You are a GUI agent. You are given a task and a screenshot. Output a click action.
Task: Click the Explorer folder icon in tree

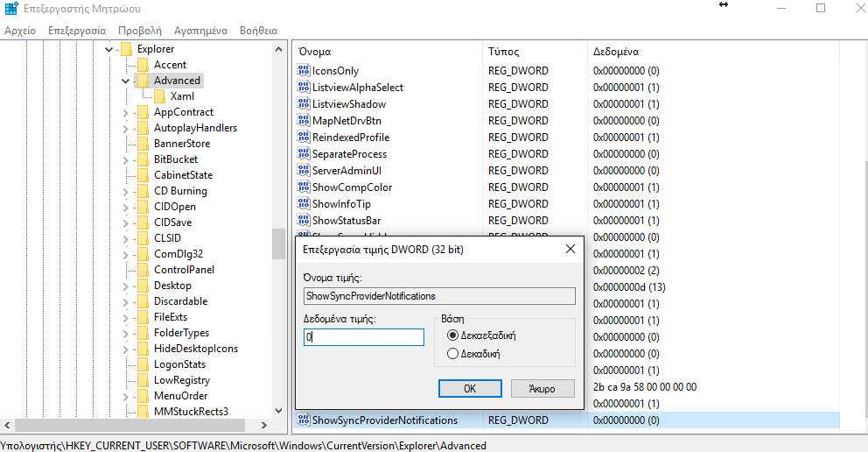126,49
